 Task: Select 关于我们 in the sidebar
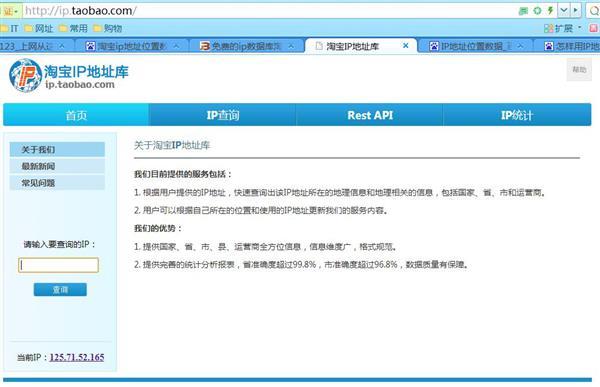pos(57,149)
